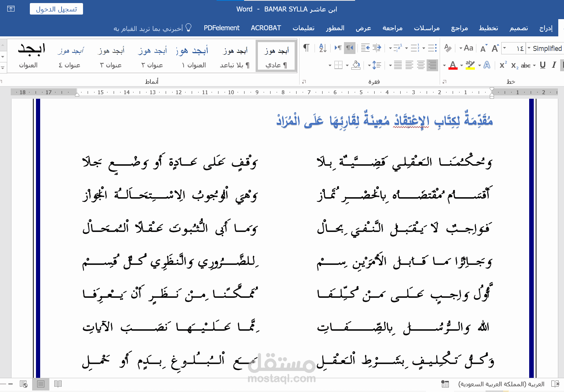Open the PDFelement ribbon tab
564x392 pixels.
pos(222,28)
